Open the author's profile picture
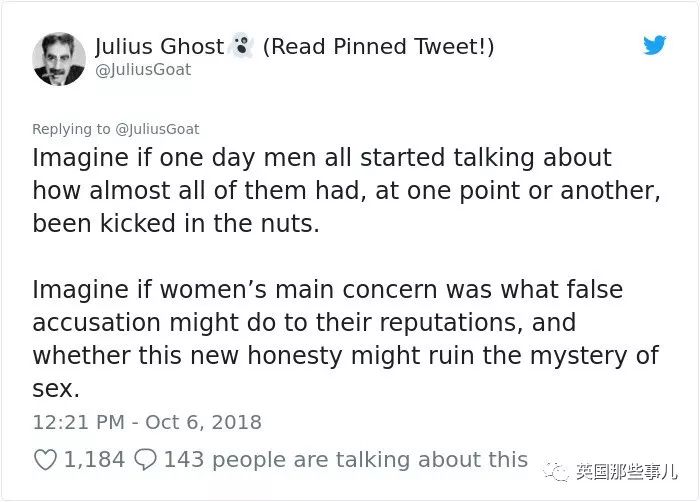 [x=59, y=59]
